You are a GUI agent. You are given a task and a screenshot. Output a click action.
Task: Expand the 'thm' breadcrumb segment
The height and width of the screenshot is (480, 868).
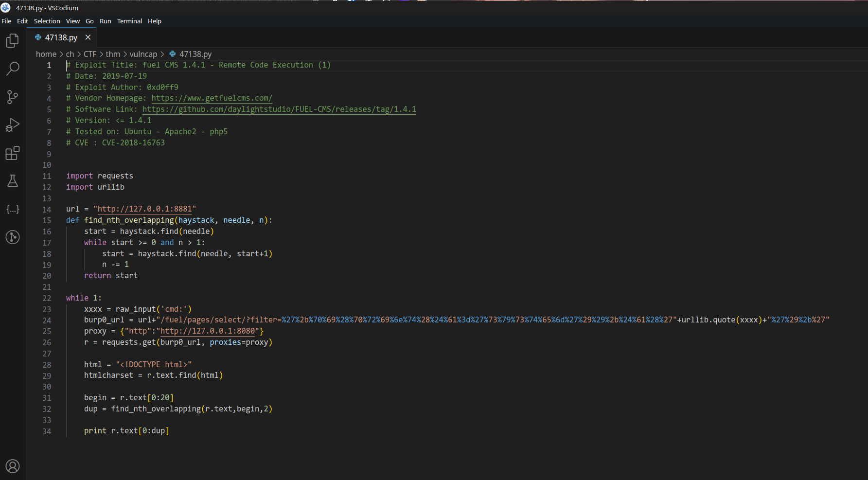click(113, 54)
